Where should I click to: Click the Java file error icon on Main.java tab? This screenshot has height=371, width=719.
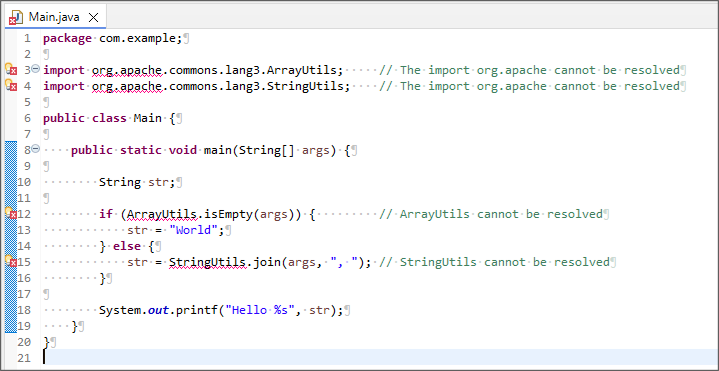click(16, 18)
